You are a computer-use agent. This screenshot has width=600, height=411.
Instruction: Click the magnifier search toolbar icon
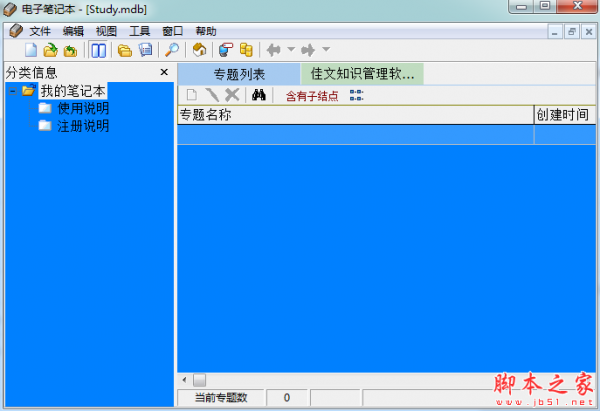[172, 50]
